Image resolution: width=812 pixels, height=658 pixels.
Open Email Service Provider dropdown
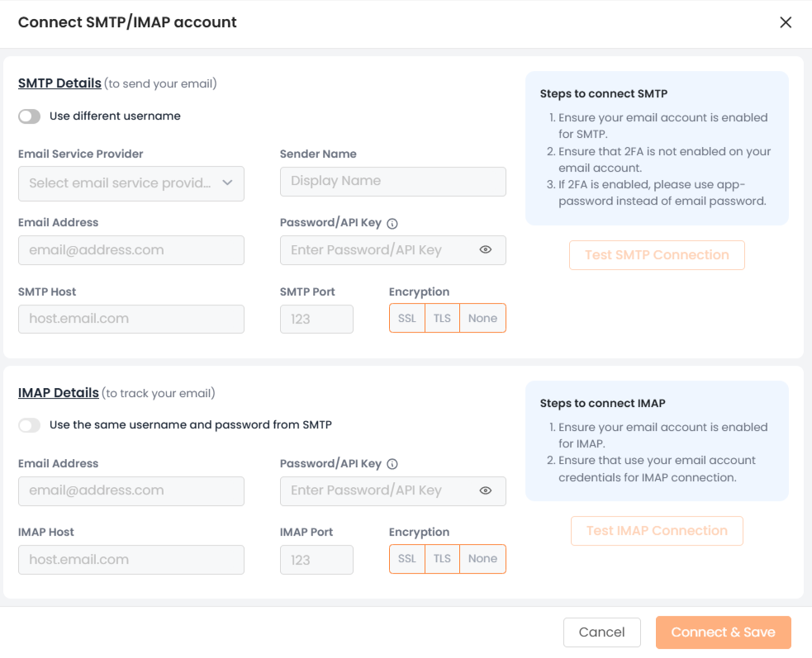point(131,183)
